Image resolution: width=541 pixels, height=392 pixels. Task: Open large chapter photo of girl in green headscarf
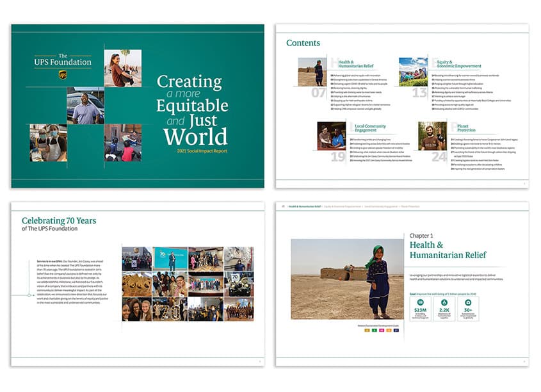(x=347, y=279)
